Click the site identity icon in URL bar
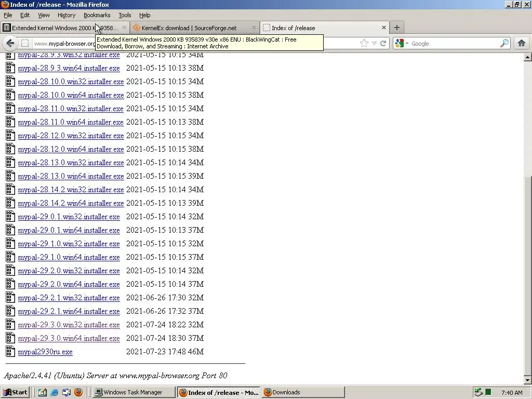 click(25, 44)
